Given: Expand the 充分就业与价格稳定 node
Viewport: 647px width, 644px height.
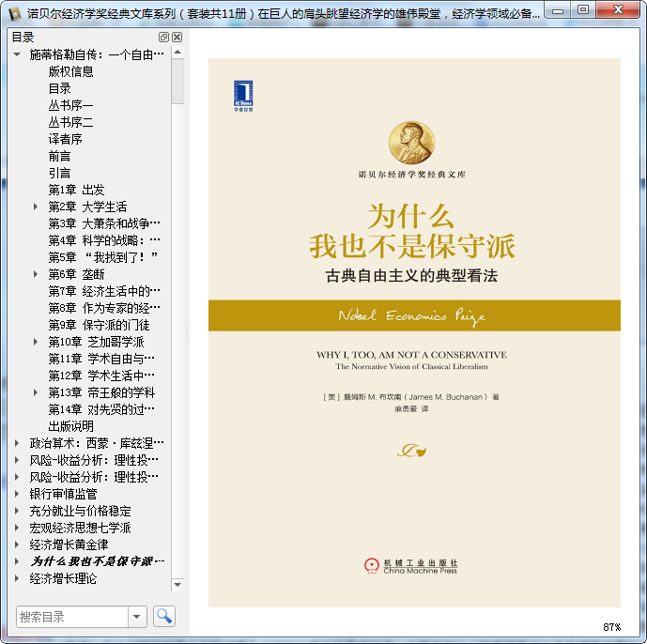Looking at the screenshot, I should click(17, 511).
